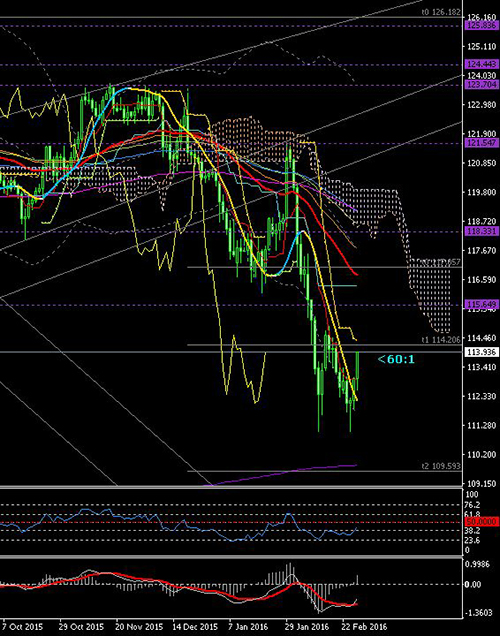The height and width of the screenshot is (636, 500).
Task: Click the 14 Dec 2015 date label
Action: coord(195,627)
